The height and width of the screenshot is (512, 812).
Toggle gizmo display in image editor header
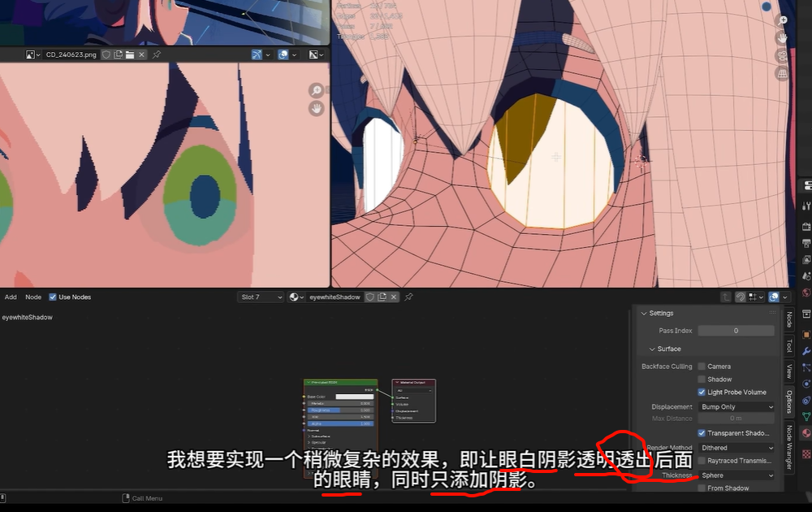click(257, 54)
